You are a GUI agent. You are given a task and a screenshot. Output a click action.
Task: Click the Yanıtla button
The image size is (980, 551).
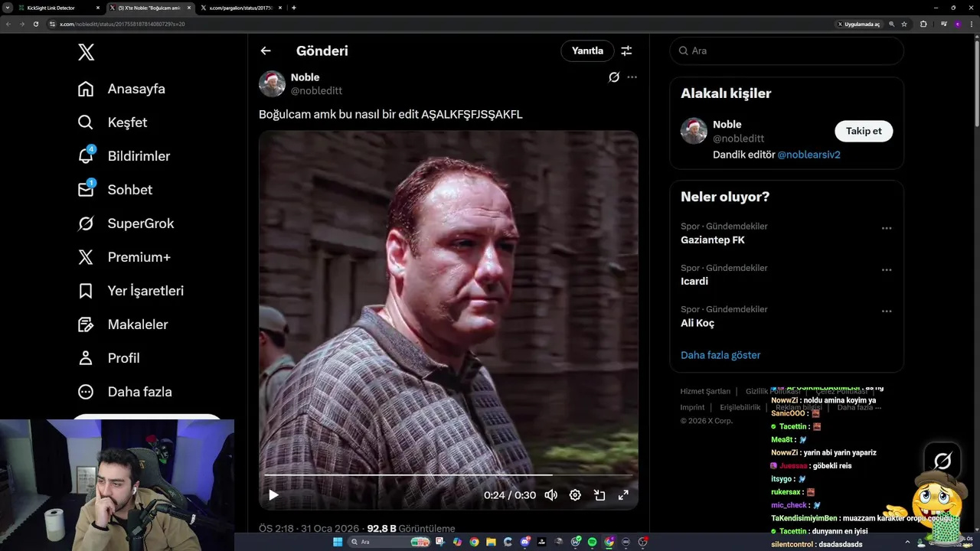pos(588,51)
